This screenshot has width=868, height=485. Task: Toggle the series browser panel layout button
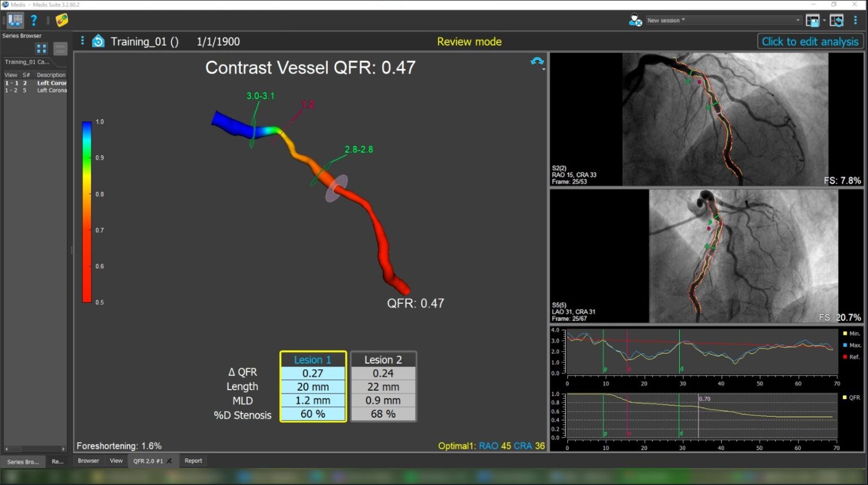point(15,20)
